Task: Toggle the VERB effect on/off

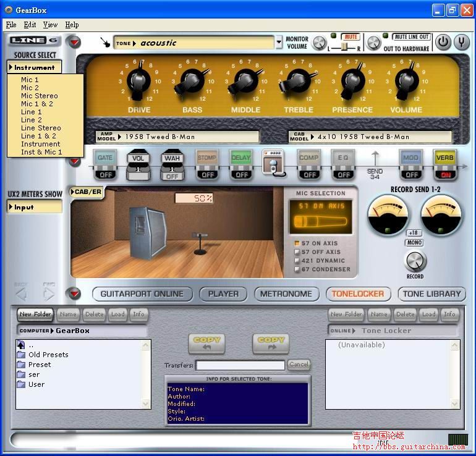Action: tap(444, 164)
